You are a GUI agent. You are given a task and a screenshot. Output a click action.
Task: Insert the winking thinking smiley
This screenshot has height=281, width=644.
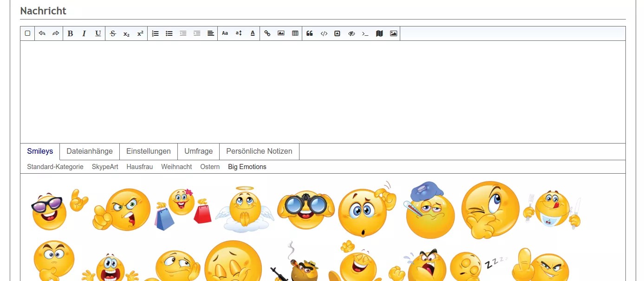(490, 210)
